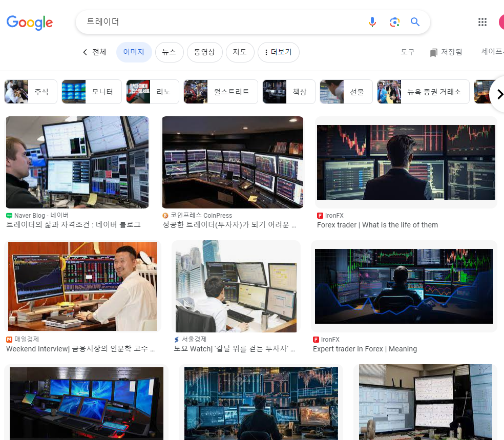The height and width of the screenshot is (440, 504).
Task: Open the 네이버 블로그 트레이더 result link
Action: 73,225
